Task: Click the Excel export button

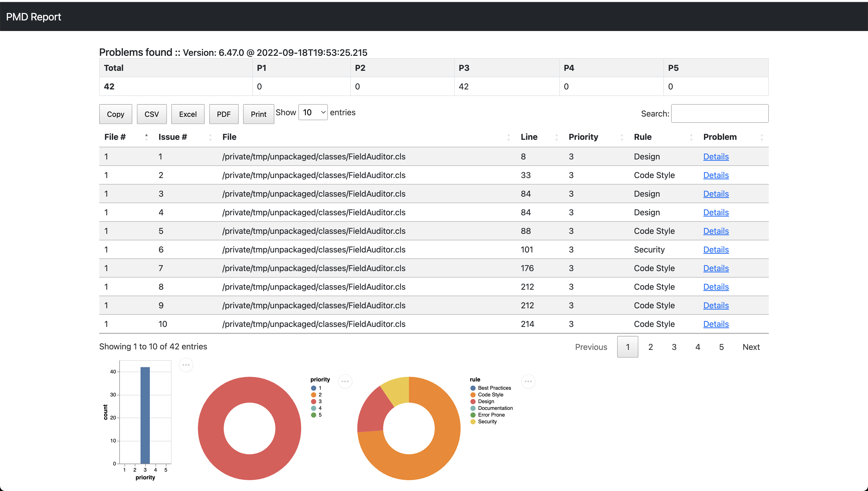Action: tap(187, 114)
